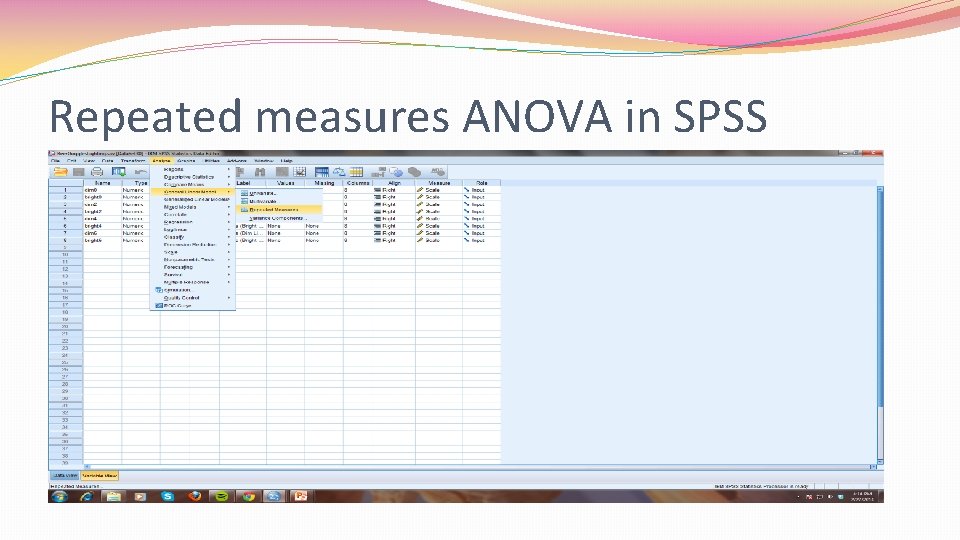Screen dimensions: 960x540
Task: Select Simulation in the Analyze menu
Action: click(x=192, y=290)
